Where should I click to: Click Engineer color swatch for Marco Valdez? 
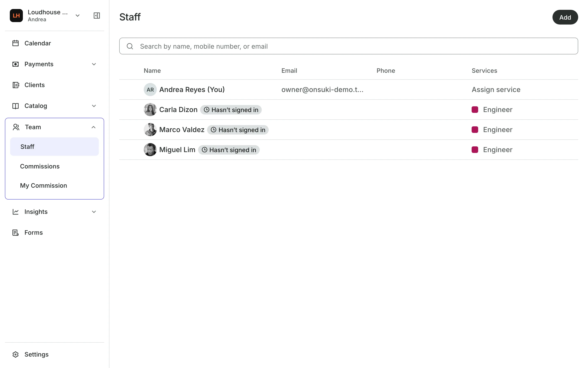point(475,129)
